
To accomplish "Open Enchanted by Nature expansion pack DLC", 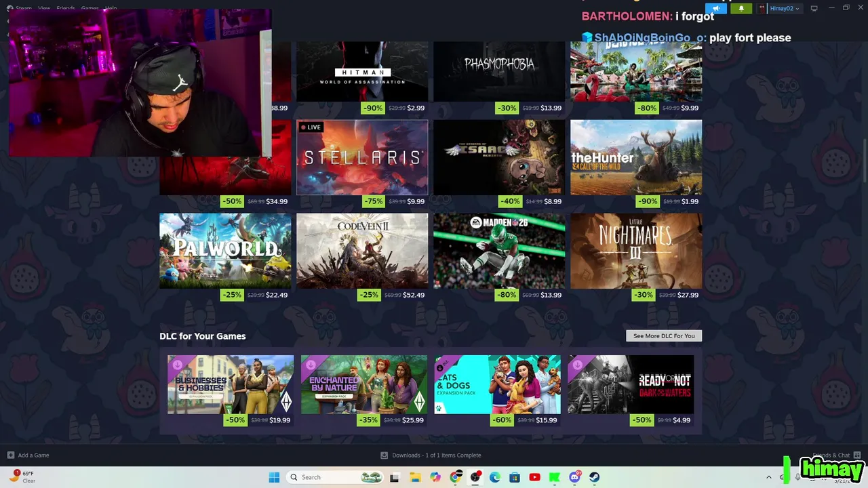I will click(x=364, y=384).
